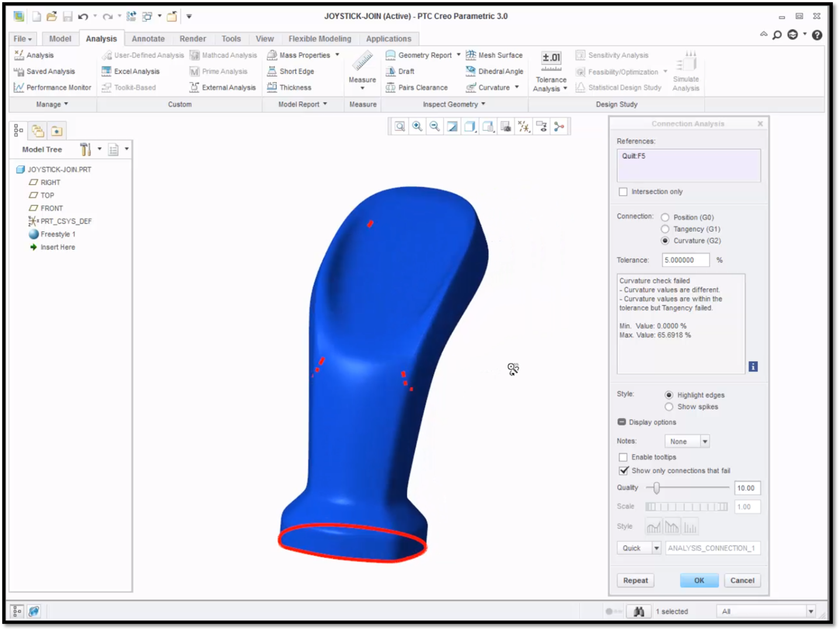
Task: Click the Model Tree settings hammer icon
Action: (x=86, y=150)
